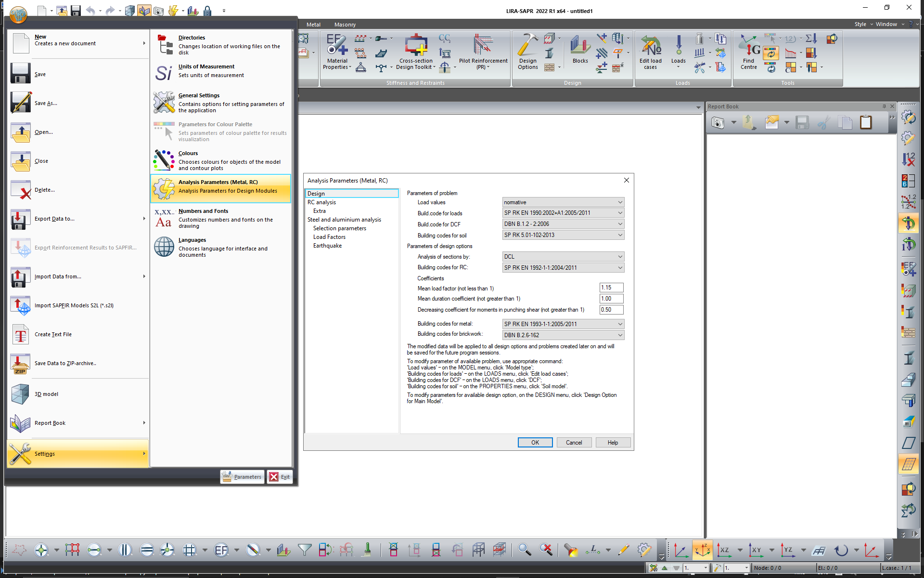
Task: Select RC analysis in the tree
Action: pos(321,202)
